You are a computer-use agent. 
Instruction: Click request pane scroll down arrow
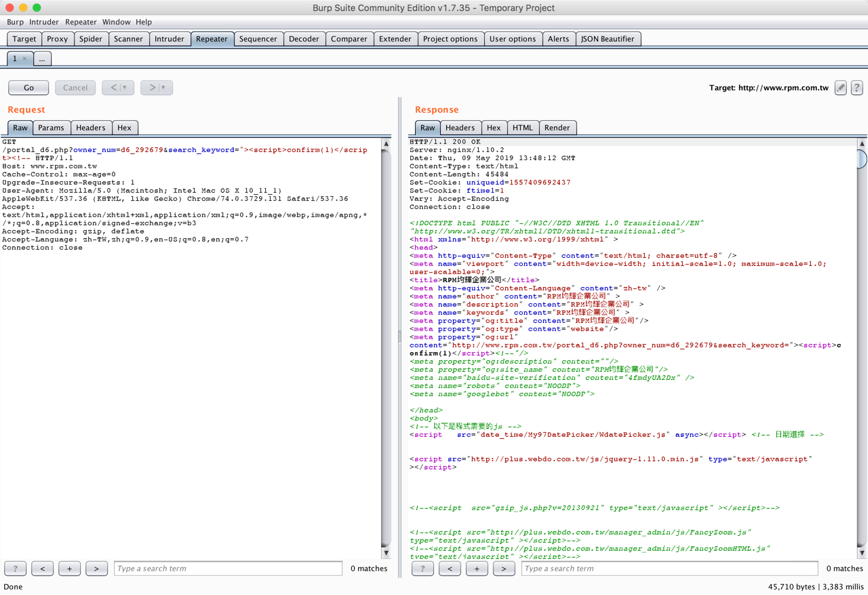pos(387,554)
